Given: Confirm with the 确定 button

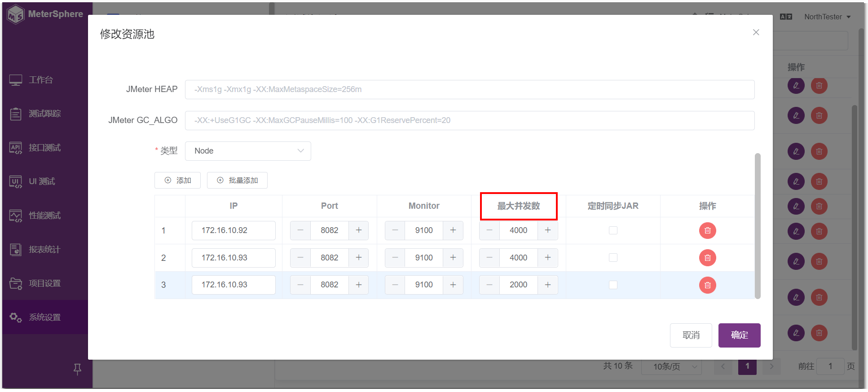Looking at the screenshot, I should point(739,335).
